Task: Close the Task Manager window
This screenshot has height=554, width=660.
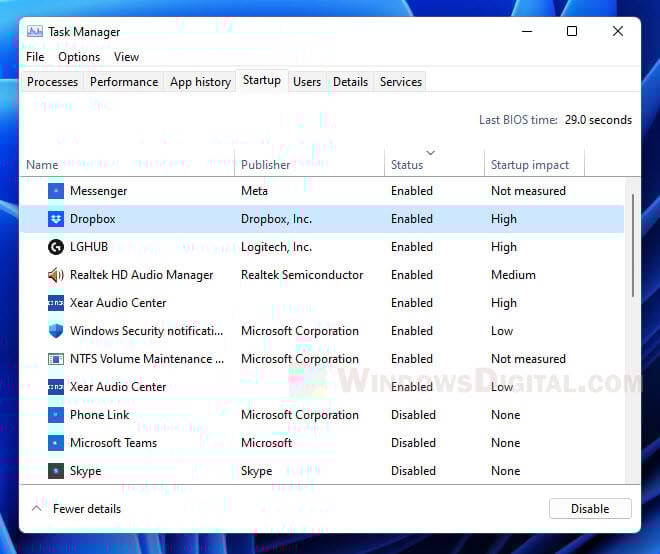Action: (617, 31)
